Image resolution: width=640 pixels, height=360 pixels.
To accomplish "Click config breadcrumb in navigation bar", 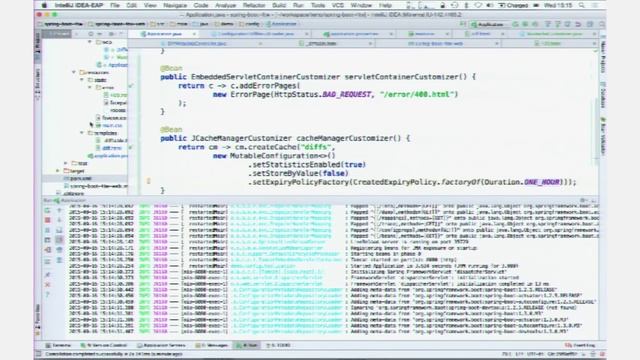I will point(249,24).
